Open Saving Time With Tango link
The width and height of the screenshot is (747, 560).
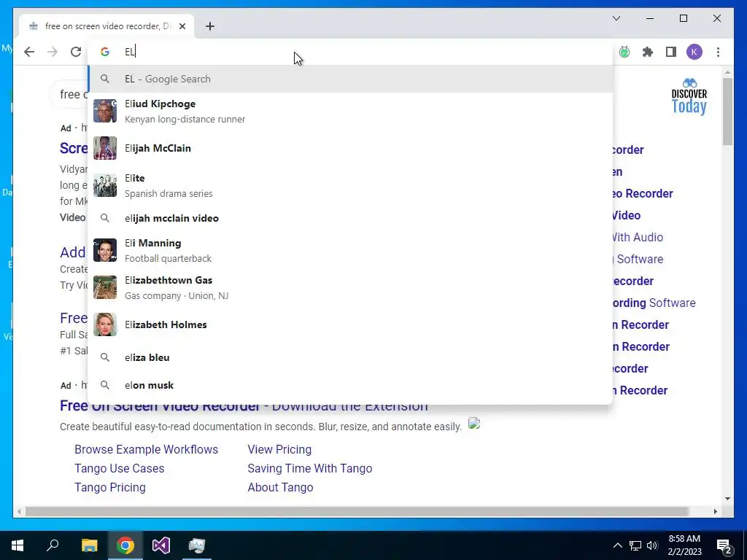(x=309, y=469)
